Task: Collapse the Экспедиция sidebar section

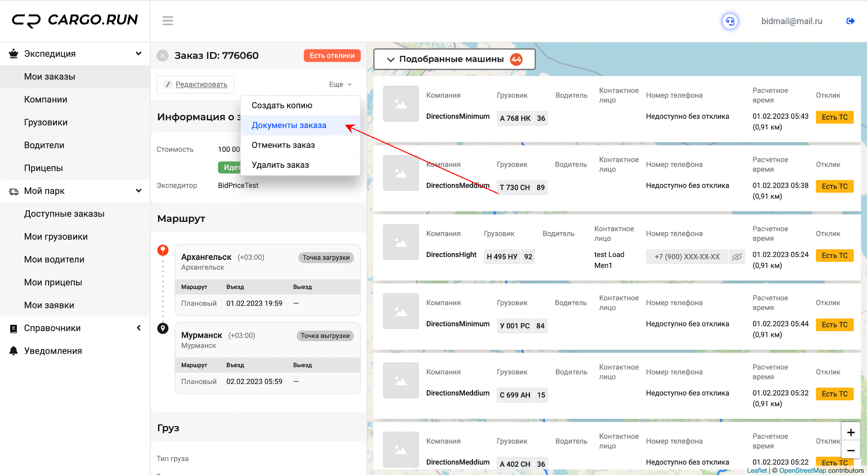Action: 138,54
